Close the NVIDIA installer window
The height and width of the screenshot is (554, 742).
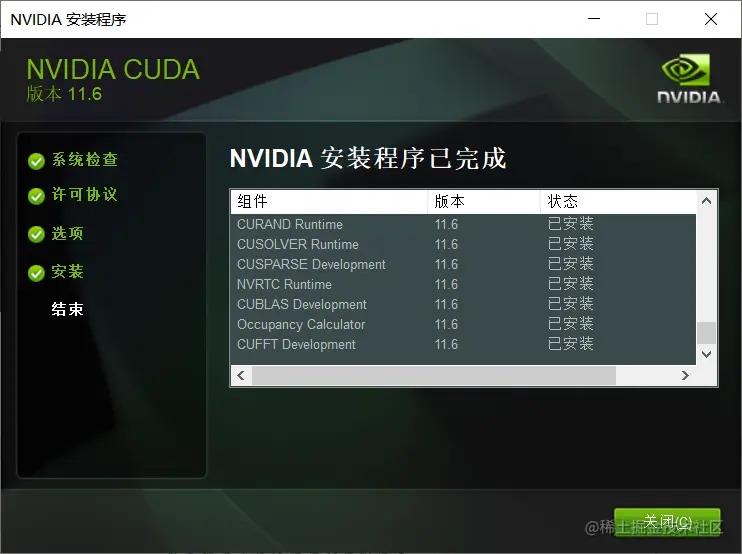tap(711, 19)
